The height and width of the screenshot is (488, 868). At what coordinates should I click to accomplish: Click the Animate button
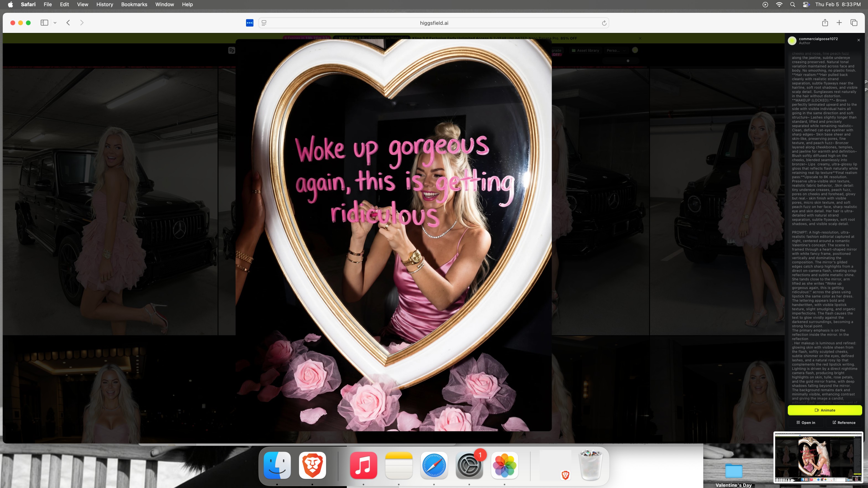[825, 410]
